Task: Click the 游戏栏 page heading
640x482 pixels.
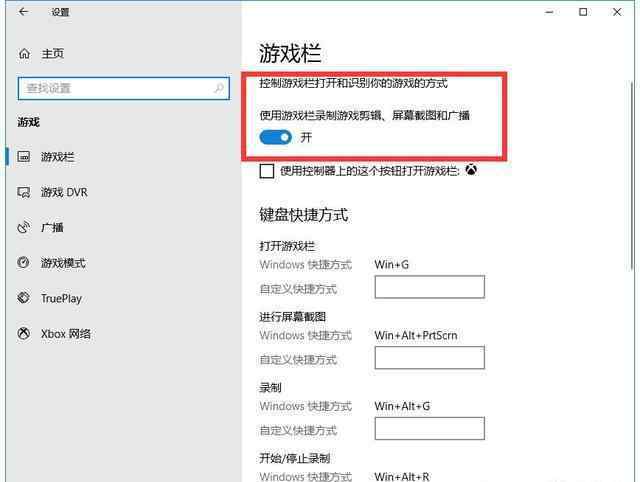Action: click(x=290, y=53)
